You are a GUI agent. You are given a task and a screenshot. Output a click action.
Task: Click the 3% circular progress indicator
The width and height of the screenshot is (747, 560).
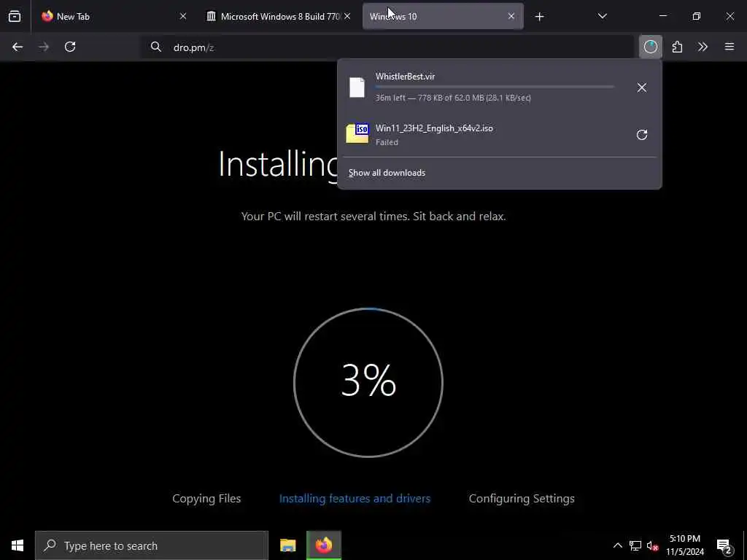tap(368, 382)
